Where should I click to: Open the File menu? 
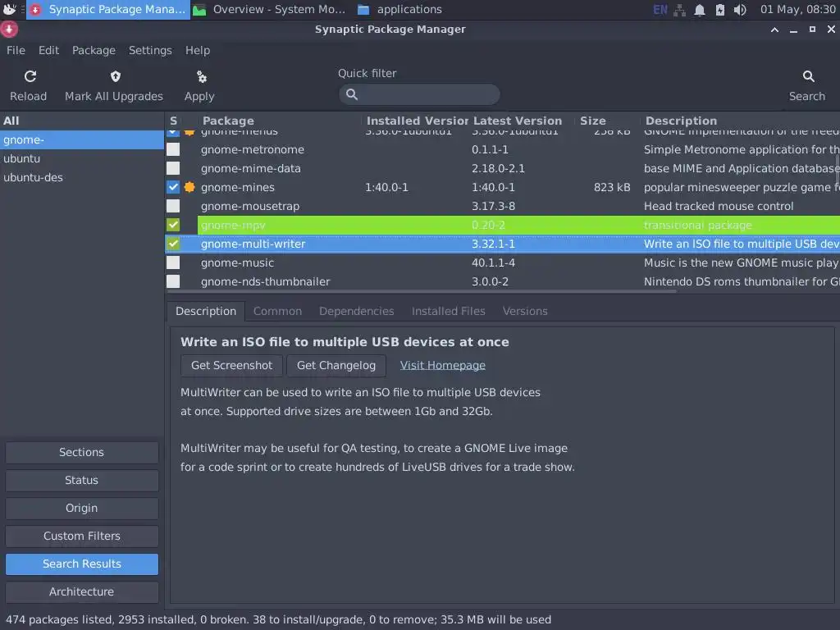[x=16, y=50]
